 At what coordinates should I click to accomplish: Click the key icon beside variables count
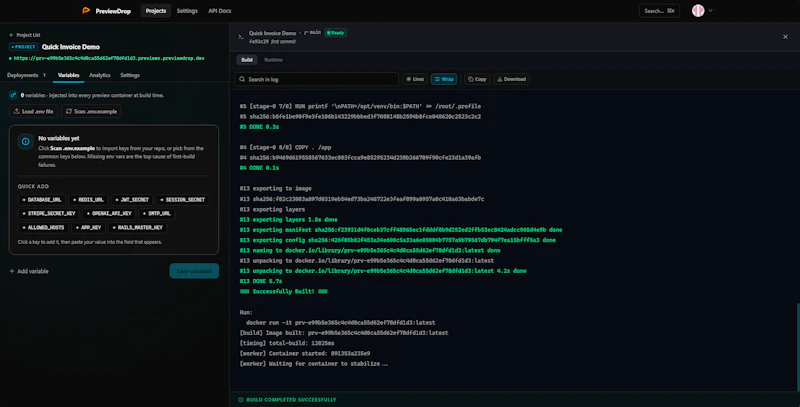click(x=13, y=95)
